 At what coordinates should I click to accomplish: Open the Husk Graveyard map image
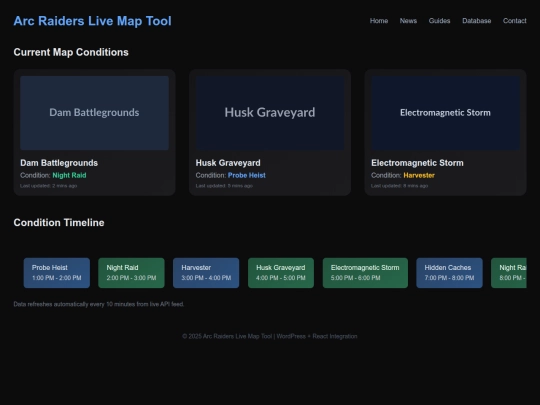click(x=270, y=113)
